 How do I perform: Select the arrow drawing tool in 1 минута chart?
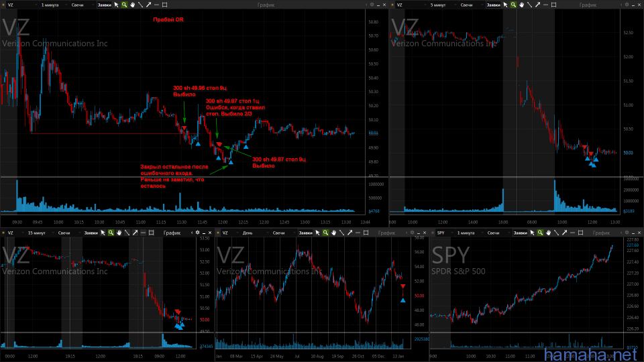pyautogui.click(x=149, y=5)
